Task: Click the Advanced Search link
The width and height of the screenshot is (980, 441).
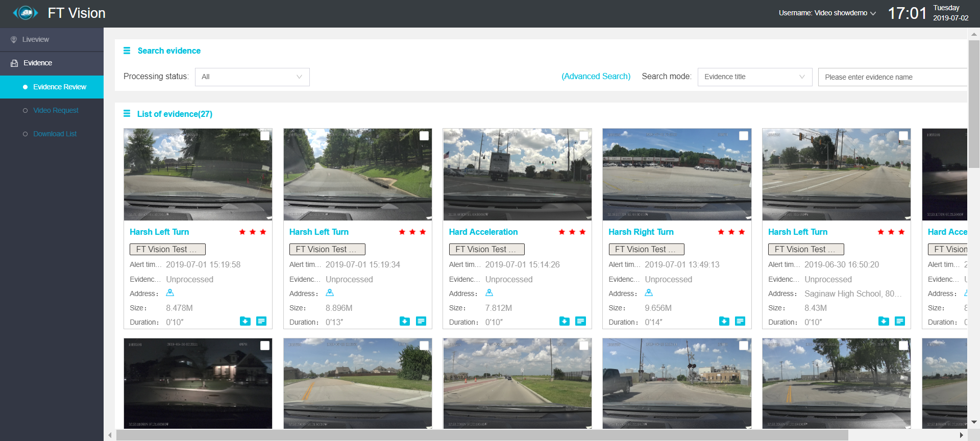Action: (596, 77)
